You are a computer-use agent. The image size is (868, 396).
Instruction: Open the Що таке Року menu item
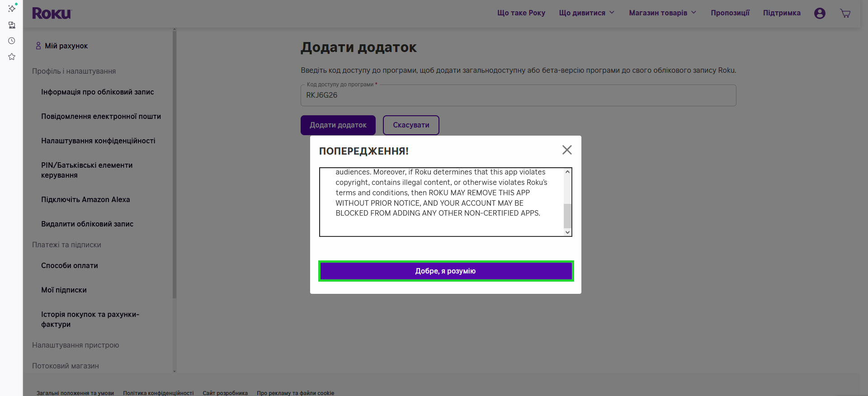pos(521,13)
